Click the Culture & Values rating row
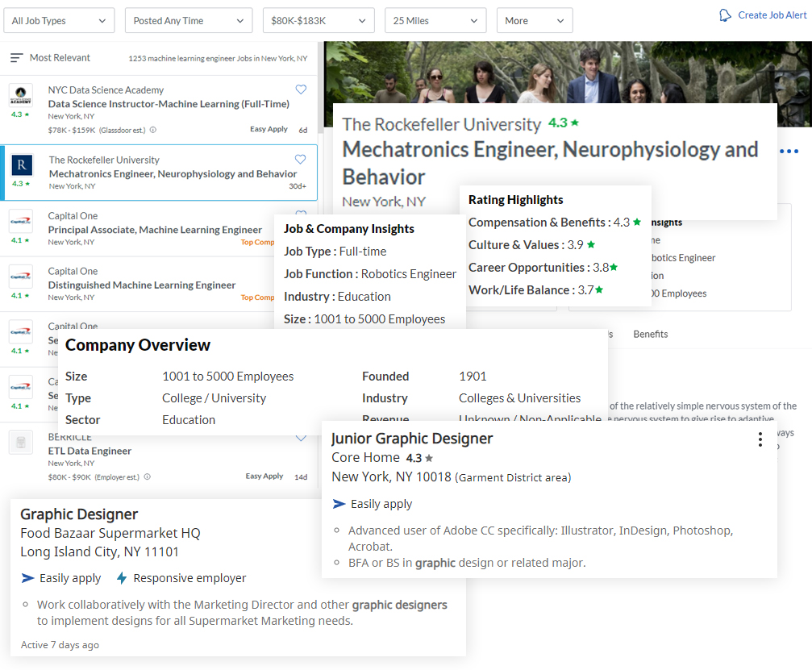Screen dimensions: 812x670 click(532, 245)
